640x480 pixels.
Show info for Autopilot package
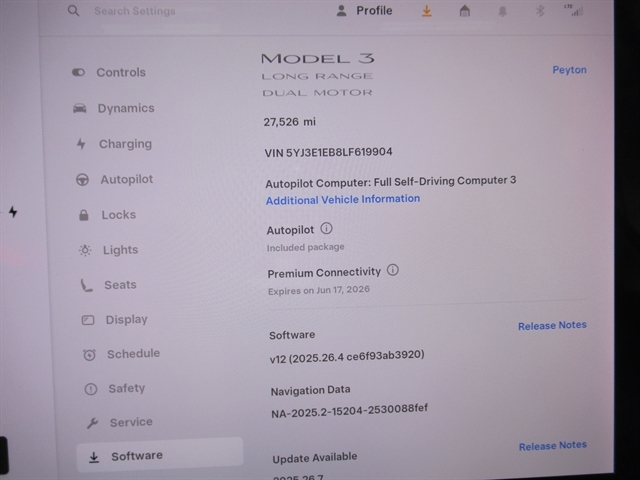pyautogui.click(x=326, y=229)
